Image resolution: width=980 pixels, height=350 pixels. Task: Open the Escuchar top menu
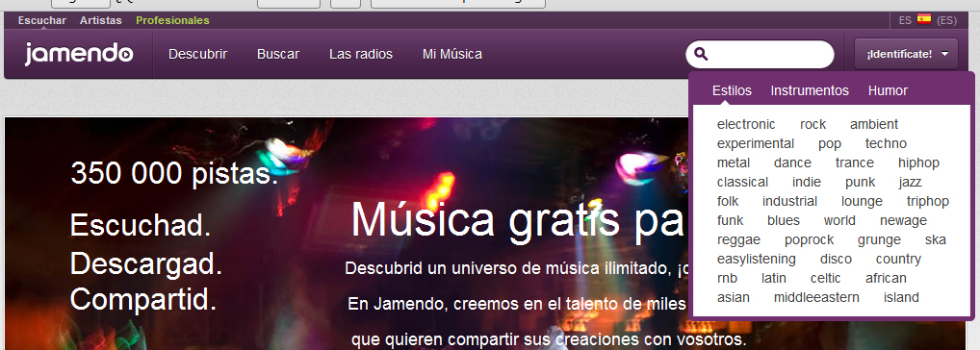point(41,20)
